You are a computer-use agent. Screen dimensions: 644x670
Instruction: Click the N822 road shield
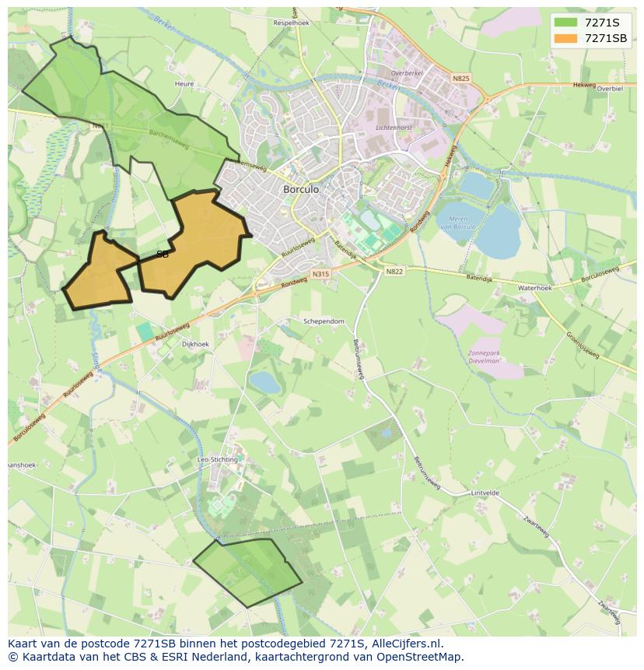pos(394,271)
